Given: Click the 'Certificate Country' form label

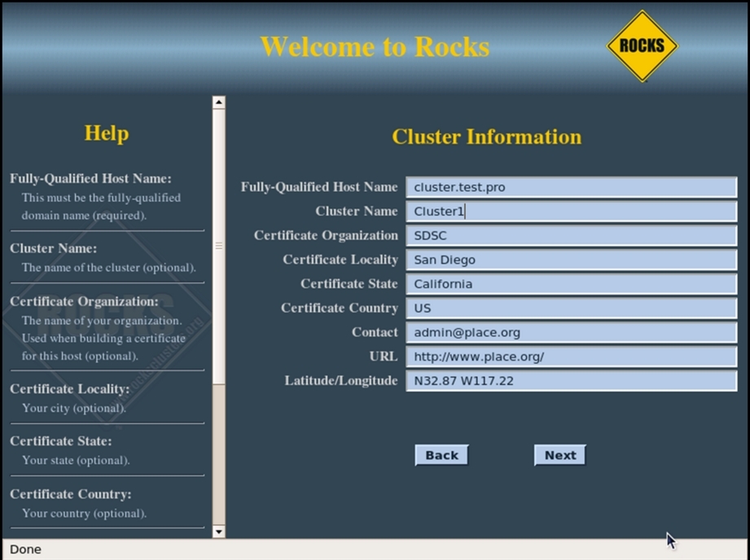Looking at the screenshot, I should [339, 308].
